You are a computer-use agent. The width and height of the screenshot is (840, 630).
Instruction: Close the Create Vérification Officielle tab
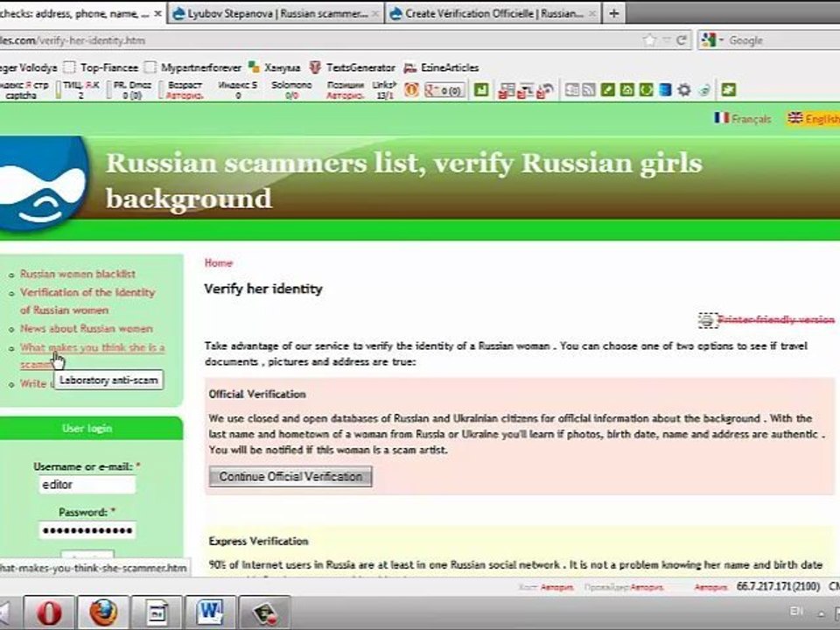click(x=592, y=14)
